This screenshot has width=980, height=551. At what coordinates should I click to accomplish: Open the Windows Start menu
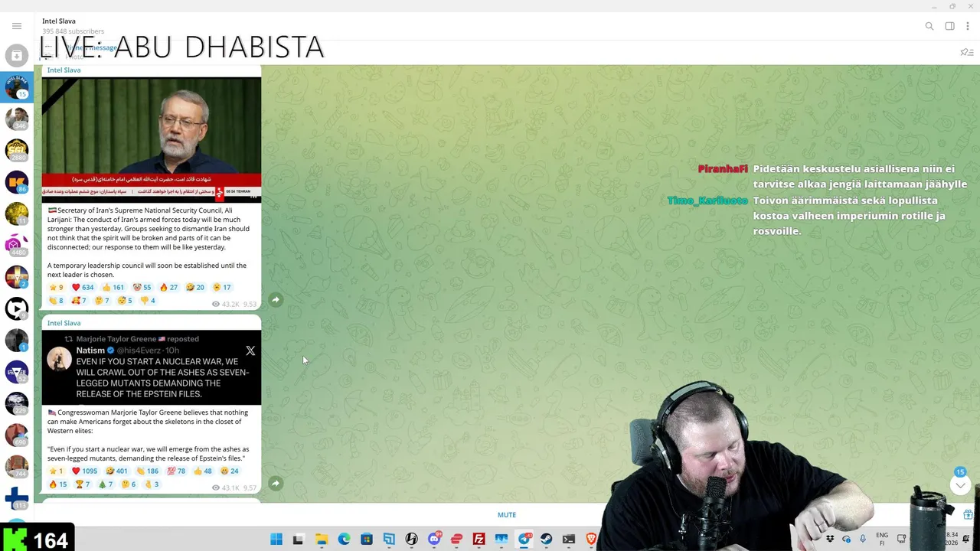276,540
